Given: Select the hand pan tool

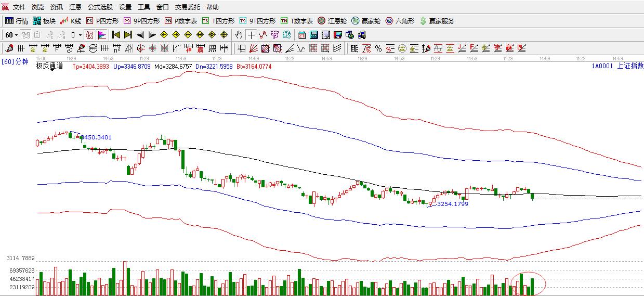Looking at the screenshot, I should pyautogui.click(x=239, y=35).
